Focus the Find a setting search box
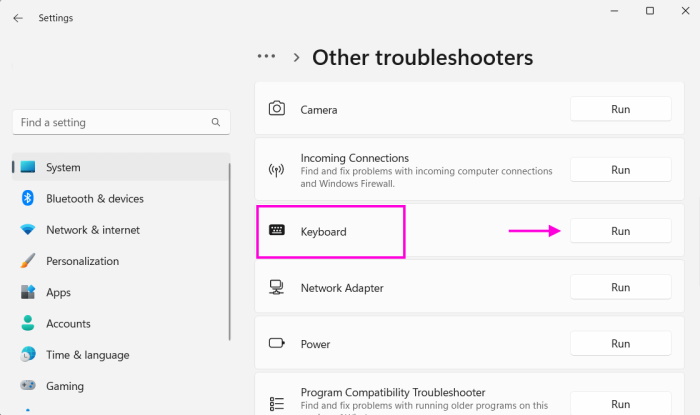The width and height of the screenshot is (700, 415). [x=110, y=123]
